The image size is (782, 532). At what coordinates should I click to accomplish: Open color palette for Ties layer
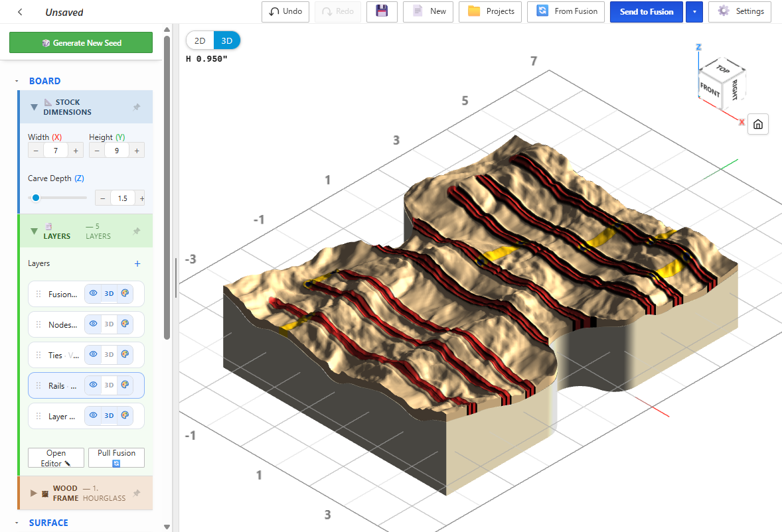pyautogui.click(x=125, y=355)
